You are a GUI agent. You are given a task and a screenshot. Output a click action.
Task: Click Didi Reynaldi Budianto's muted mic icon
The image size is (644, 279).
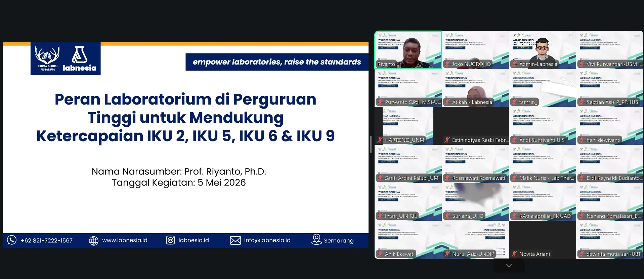coord(582,178)
